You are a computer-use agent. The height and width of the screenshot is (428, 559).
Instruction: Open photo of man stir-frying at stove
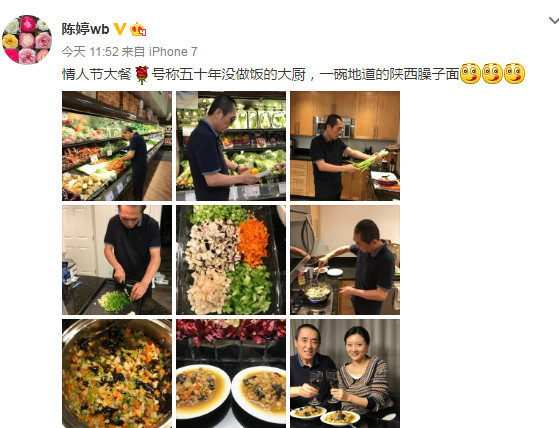click(345, 260)
